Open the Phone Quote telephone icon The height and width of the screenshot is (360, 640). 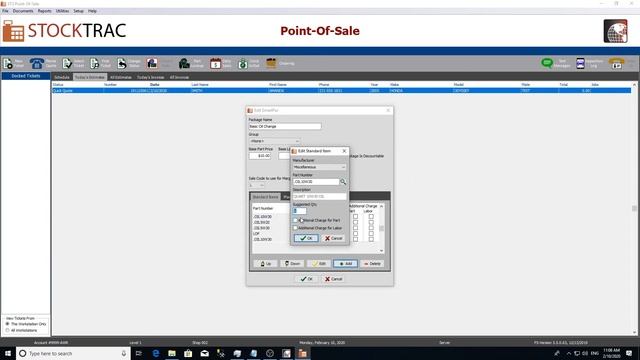point(36,63)
